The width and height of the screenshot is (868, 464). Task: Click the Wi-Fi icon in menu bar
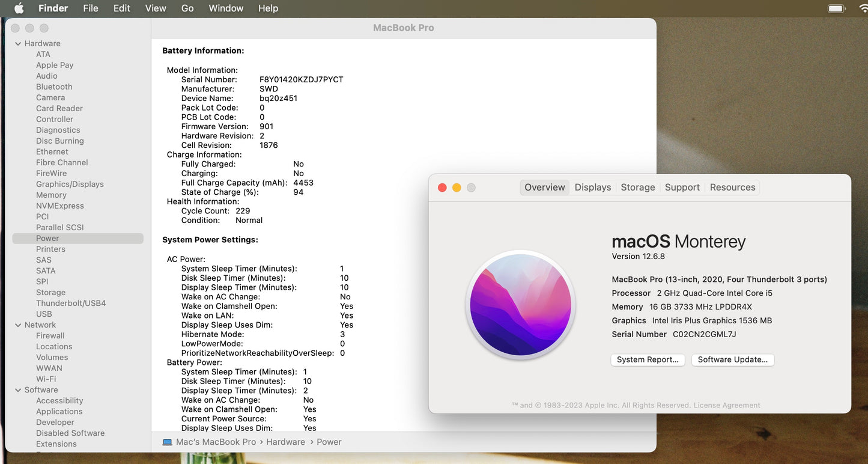[864, 8]
